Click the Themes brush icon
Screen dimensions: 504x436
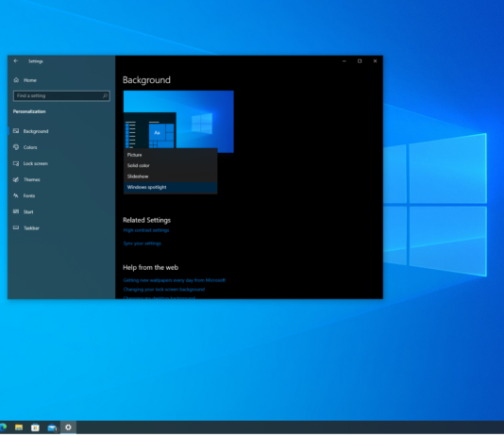[16, 179]
